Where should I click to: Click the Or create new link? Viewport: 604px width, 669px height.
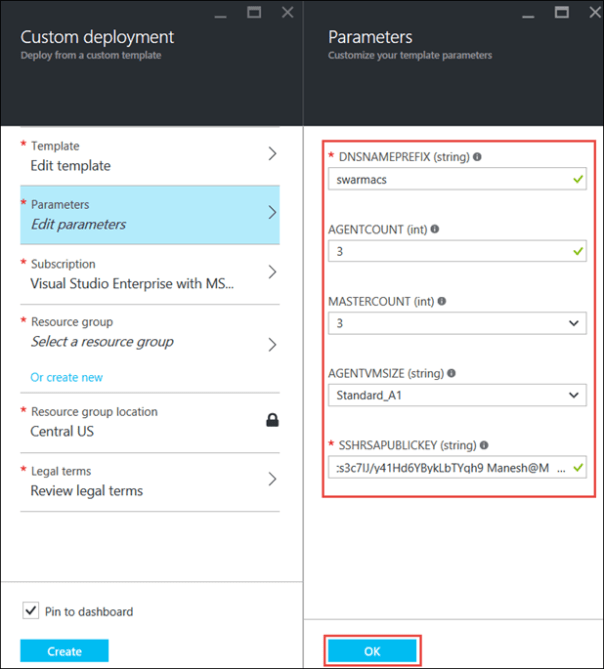66,377
